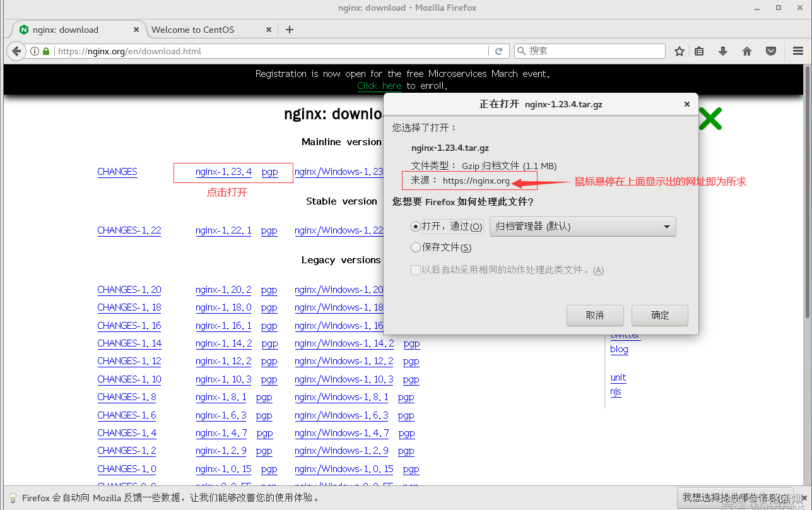
Task: Open CHANGES-1.12 link
Action: click(129, 361)
